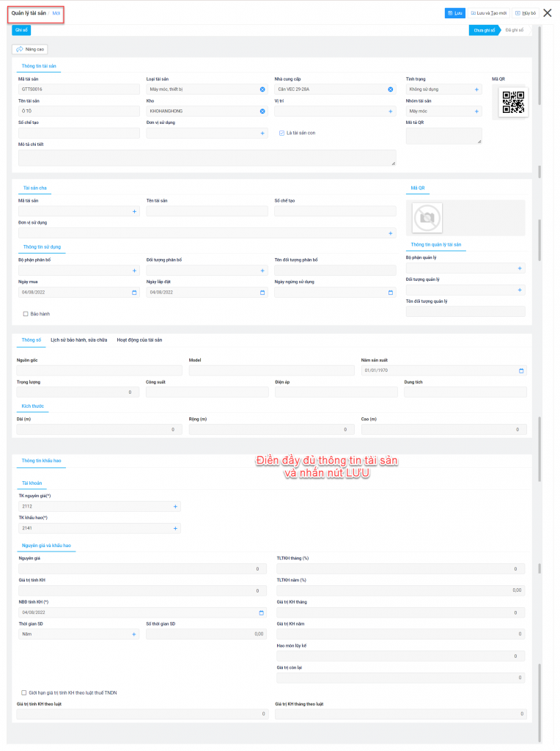Click the Lưu save button

(454, 13)
